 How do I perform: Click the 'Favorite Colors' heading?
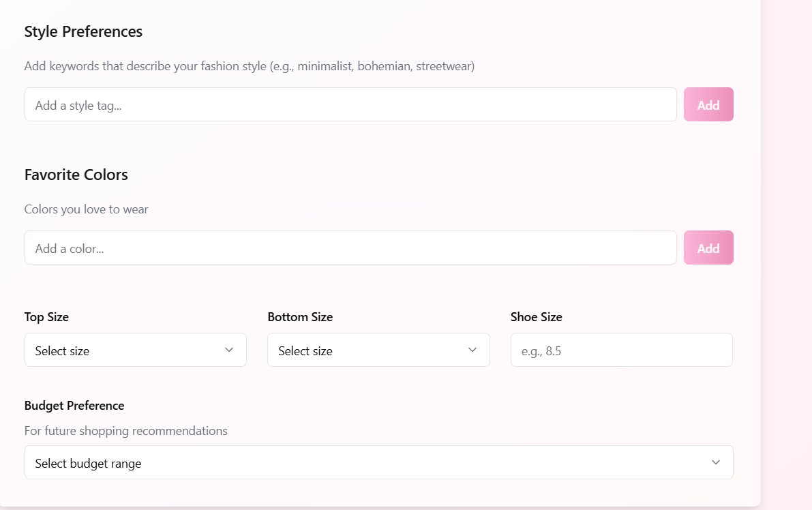76,175
